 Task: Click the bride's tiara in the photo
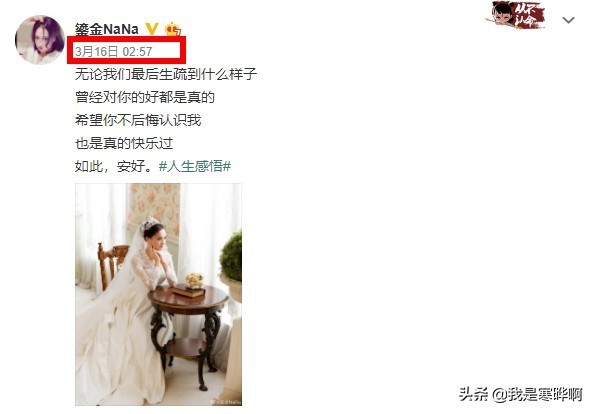[x=149, y=223]
